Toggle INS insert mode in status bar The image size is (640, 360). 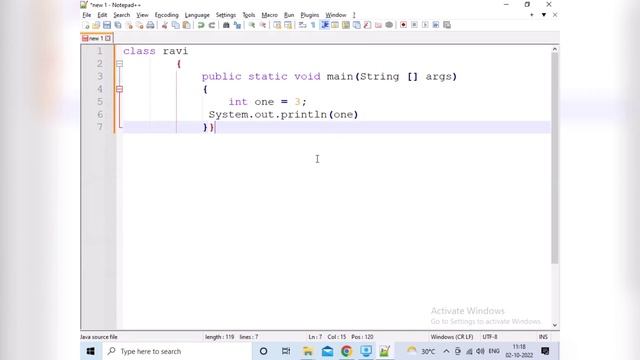tap(543, 337)
